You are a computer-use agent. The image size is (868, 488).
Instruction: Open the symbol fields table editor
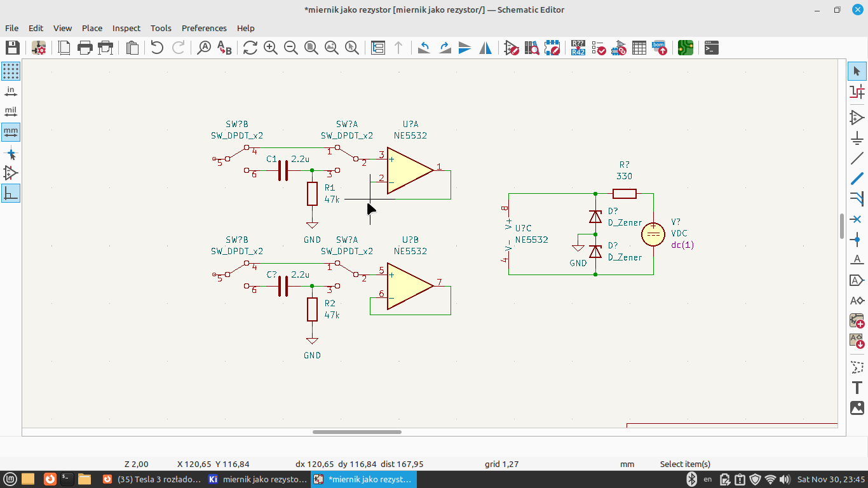tap(639, 48)
